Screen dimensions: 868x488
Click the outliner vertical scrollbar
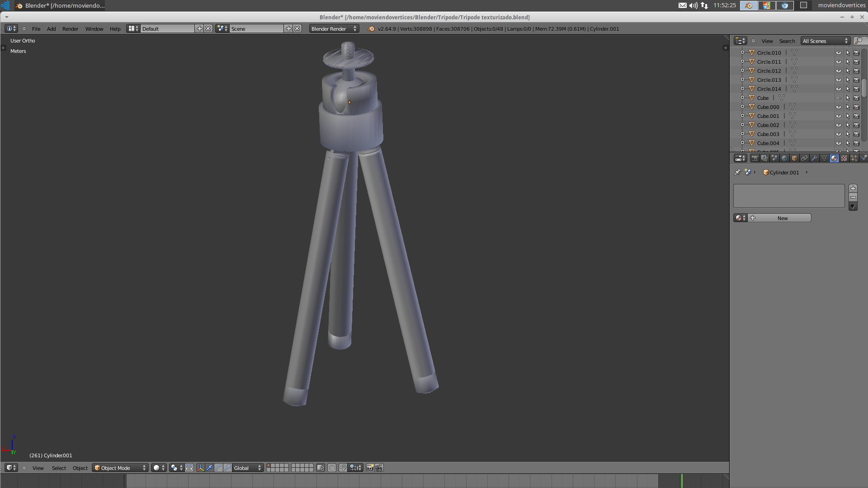pos(864,88)
